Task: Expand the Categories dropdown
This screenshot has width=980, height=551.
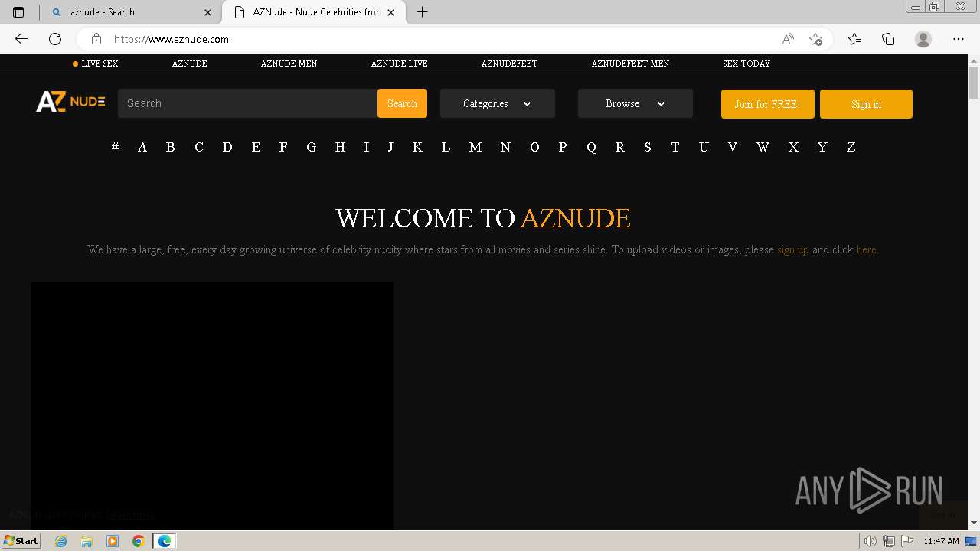Action: coord(498,103)
